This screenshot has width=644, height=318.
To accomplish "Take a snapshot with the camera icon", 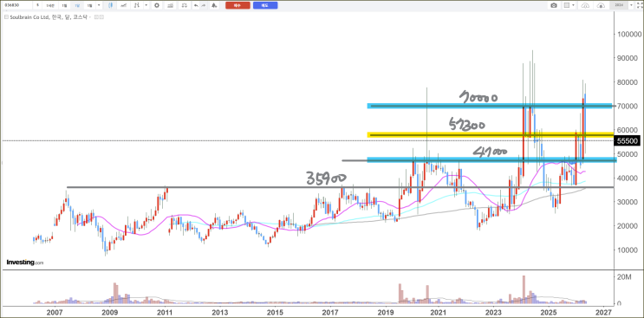I will [x=554, y=5].
